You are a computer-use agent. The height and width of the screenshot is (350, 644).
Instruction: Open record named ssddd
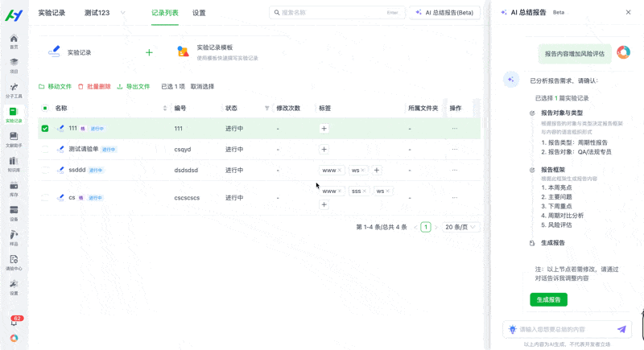(x=76, y=170)
